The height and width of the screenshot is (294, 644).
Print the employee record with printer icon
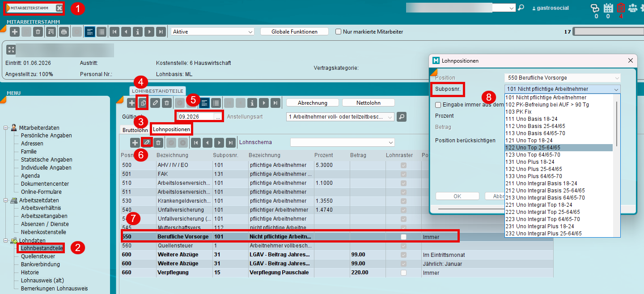64,32
